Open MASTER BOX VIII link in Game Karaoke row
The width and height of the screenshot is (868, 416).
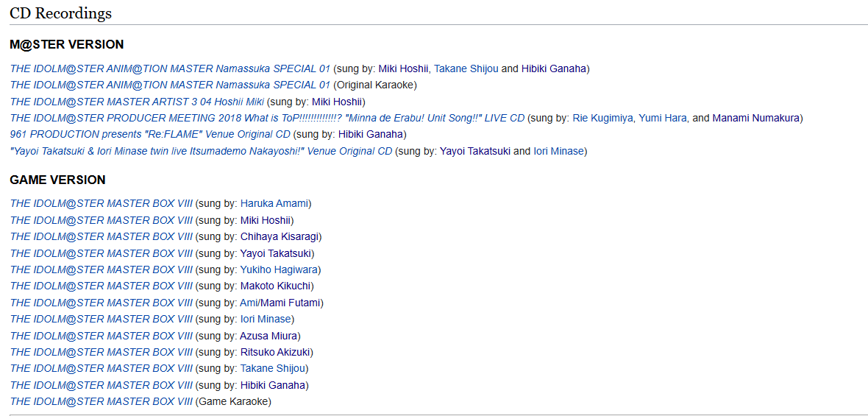(x=102, y=401)
